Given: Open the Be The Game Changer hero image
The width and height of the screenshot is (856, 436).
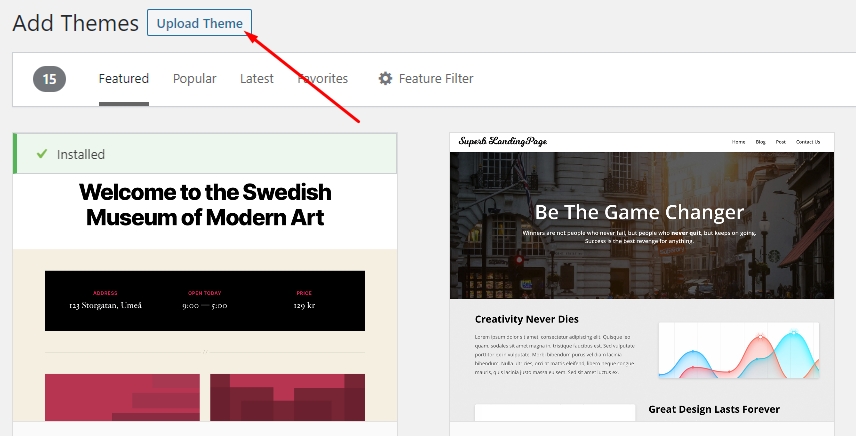Looking at the screenshot, I should 640,225.
